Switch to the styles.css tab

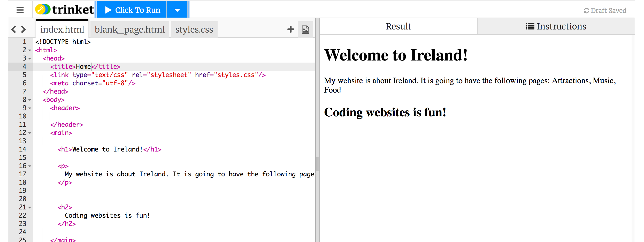click(x=194, y=29)
